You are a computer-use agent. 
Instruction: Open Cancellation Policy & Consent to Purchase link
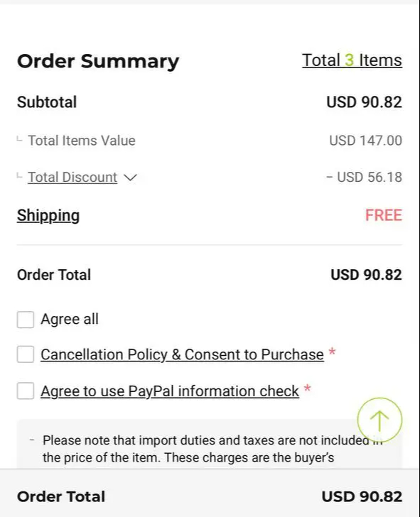[x=182, y=355]
